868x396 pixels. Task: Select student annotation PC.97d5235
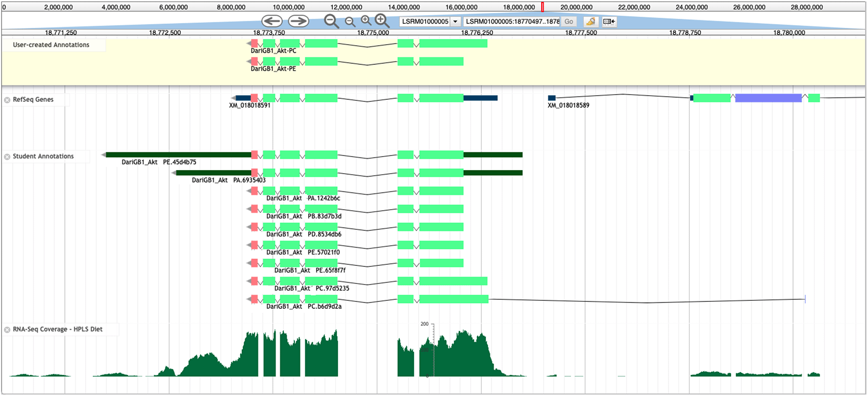pyautogui.click(x=312, y=289)
